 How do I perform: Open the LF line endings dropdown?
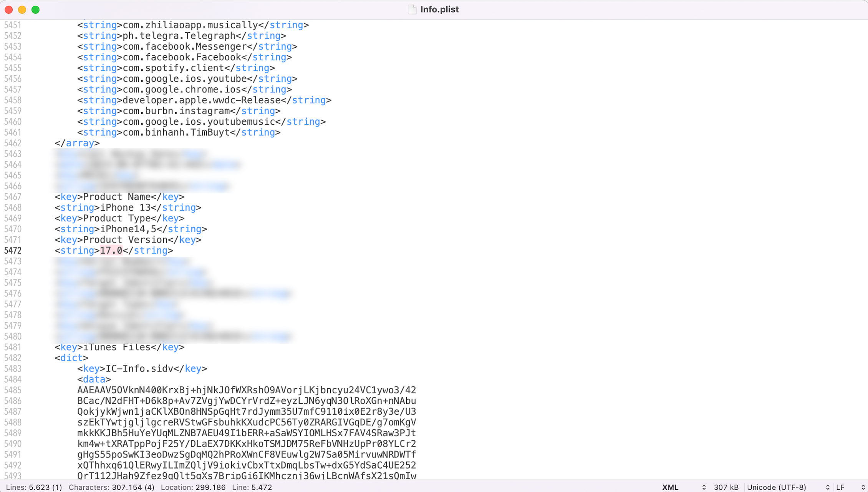850,487
